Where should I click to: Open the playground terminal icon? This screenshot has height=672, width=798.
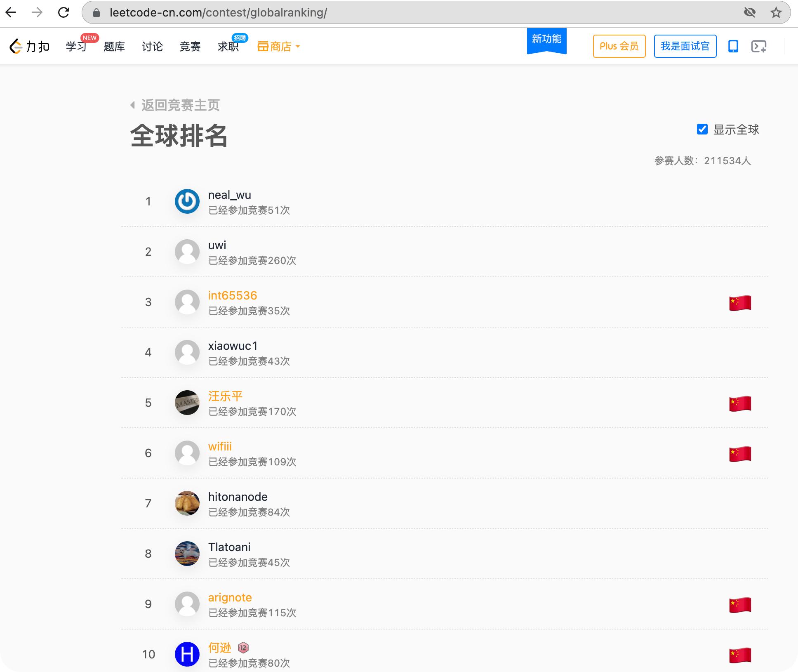pos(758,46)
